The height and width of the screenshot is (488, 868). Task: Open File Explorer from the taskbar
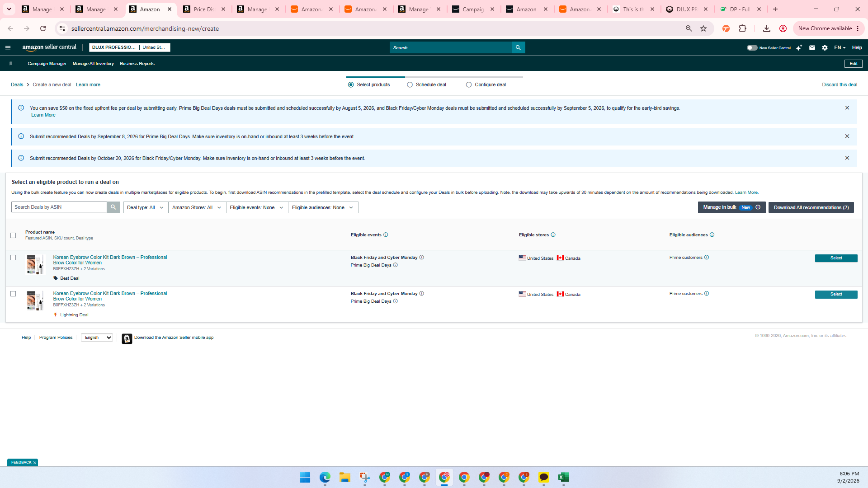[x=345, y=477]
